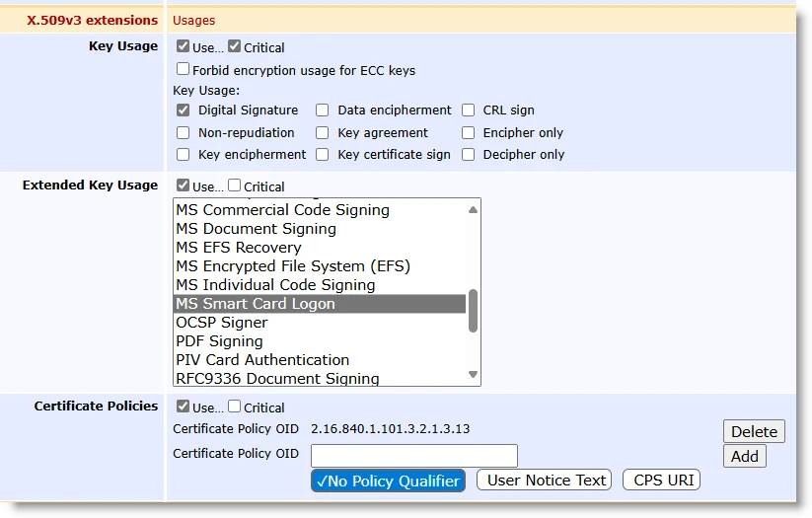Enable the Key agreement checkbox
The image size is (812, 518).
[x=322, y=132]
